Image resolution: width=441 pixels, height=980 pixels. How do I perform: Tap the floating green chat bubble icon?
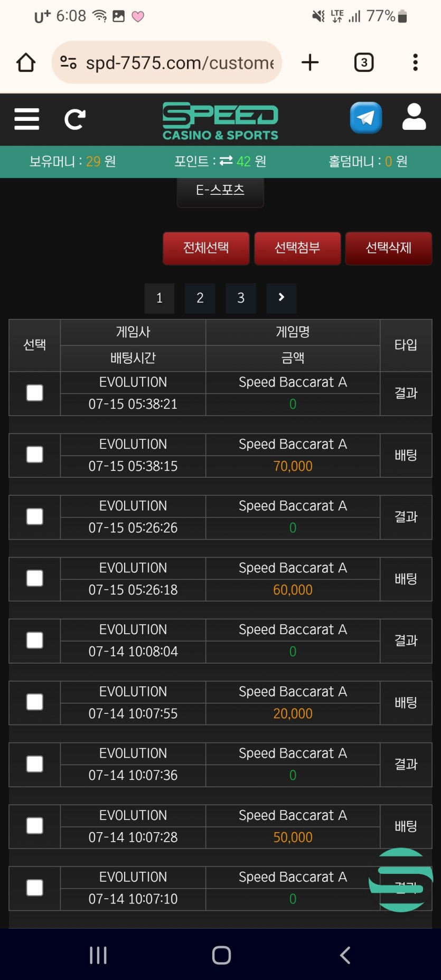tap(401, 880)
